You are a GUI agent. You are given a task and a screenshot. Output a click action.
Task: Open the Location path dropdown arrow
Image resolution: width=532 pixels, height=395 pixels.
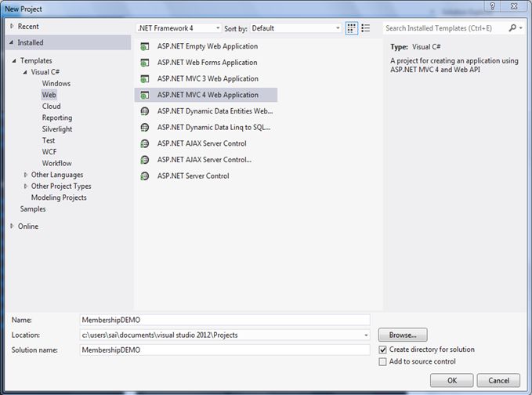tap(366, 335)
